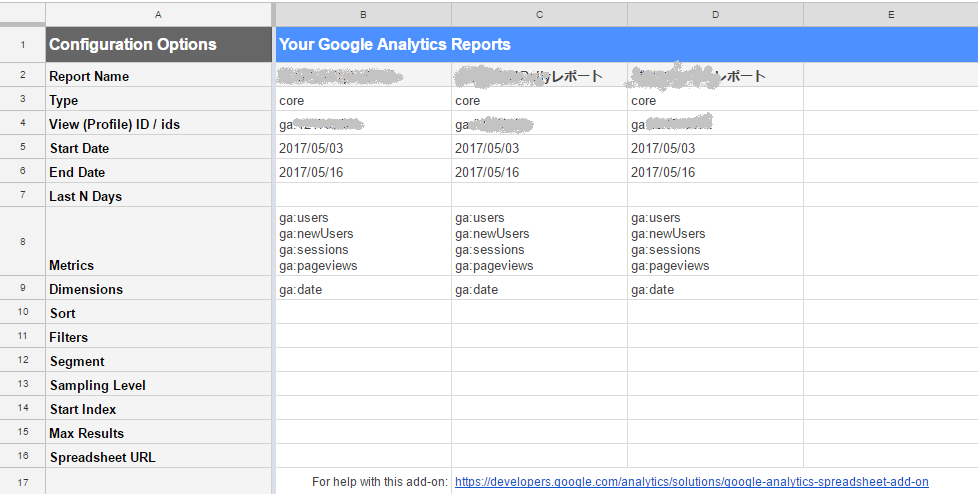Select the Sort label cell
This screenshot has width=978, height=498.
[158, 312]
